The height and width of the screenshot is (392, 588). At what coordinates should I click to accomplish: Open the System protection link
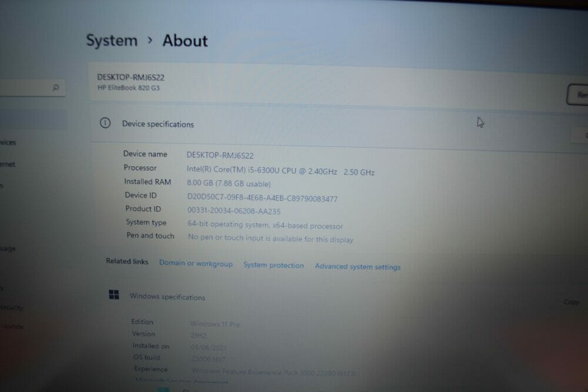coord(274,265)
